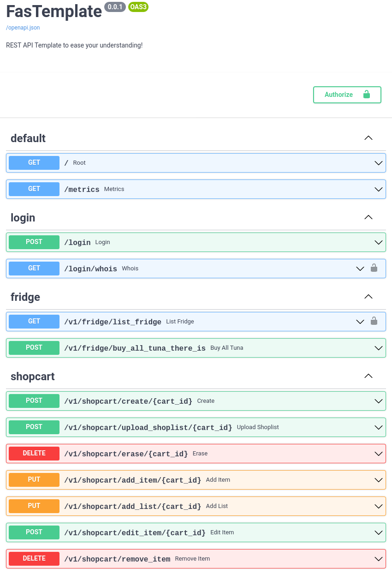Click the OAS3 version badge
Viewport: 392px width, 574px height.
(x=138, y=7)
